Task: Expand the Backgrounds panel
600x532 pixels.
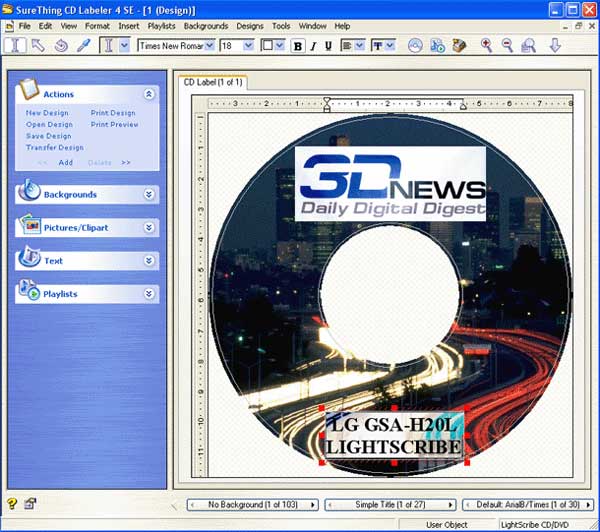Action: pyautogui.click(x=149, y=194)
